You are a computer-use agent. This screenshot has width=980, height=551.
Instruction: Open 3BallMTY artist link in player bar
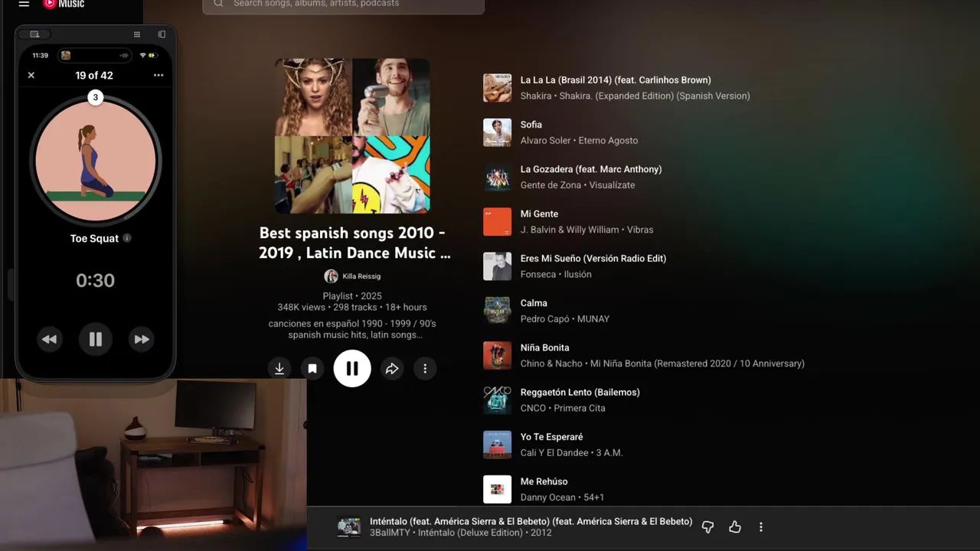coord(391,533)
